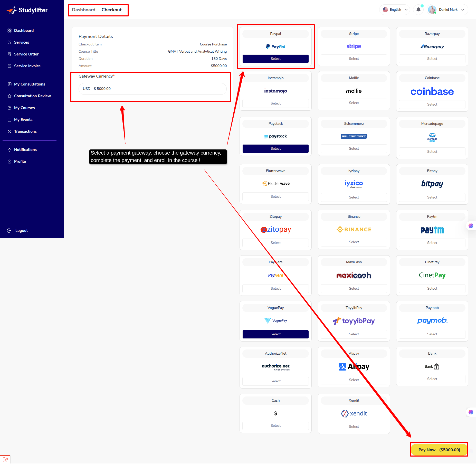Image resolution: width=476 pixels, height=464 pixels.
Task: Open the notifications bell icon
Action: 418,10
